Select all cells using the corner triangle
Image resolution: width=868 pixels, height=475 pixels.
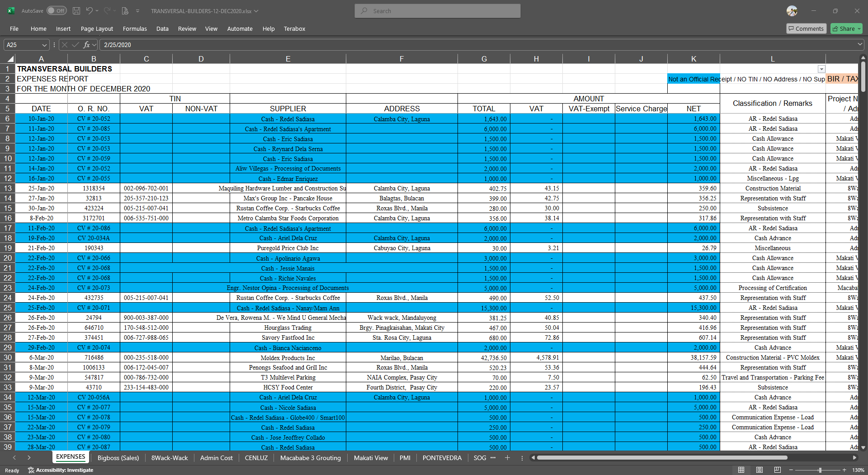10,59
